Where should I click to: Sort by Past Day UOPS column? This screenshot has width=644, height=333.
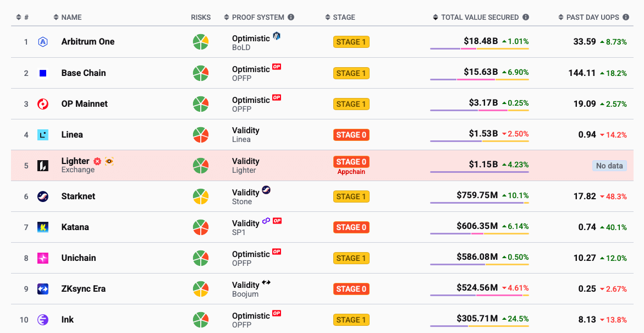pyautogui.click(x=593, y=17)
